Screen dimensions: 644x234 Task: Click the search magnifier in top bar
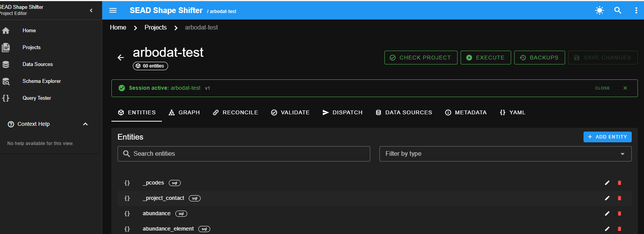tap(618, 10)
